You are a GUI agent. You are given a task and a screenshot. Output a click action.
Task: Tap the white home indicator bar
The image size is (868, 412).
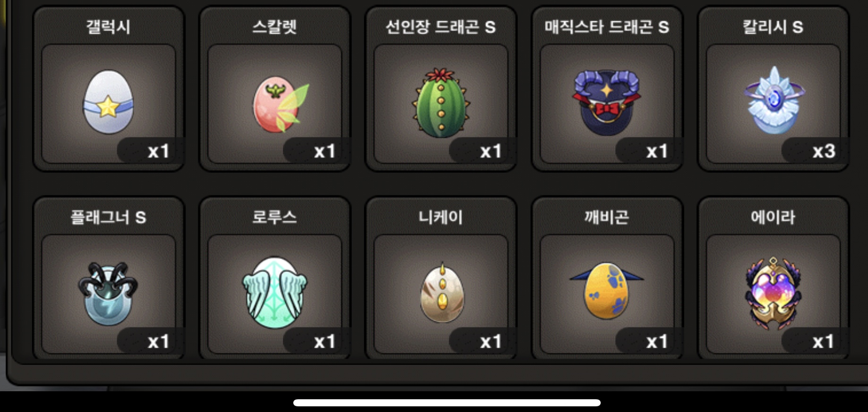click(x=447, y=403)
